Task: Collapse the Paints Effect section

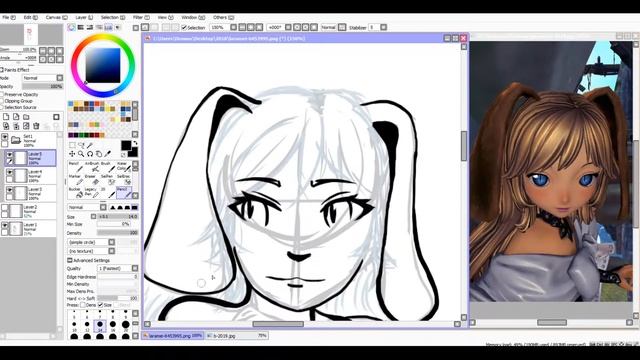Action: (x=2, y=70)
